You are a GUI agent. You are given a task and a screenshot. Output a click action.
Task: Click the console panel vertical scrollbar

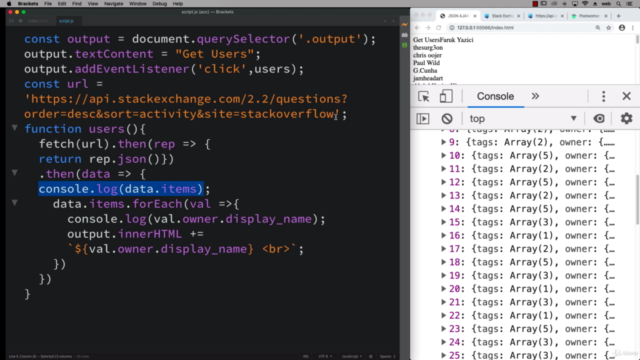(x=637, y=199)
